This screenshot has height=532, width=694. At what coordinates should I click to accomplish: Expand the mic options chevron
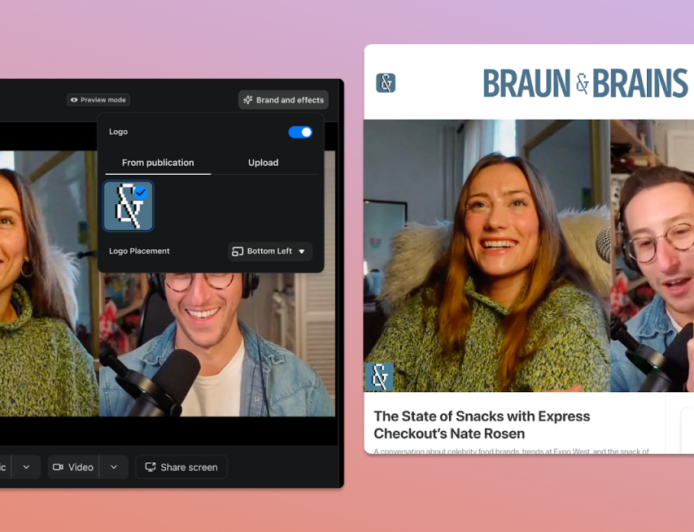(26, 467)
